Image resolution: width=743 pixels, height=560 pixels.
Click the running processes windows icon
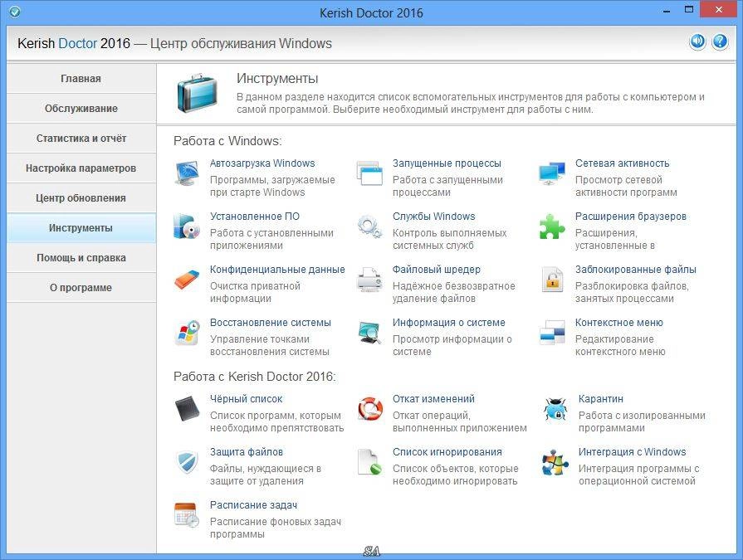click(x=369, y=173)
